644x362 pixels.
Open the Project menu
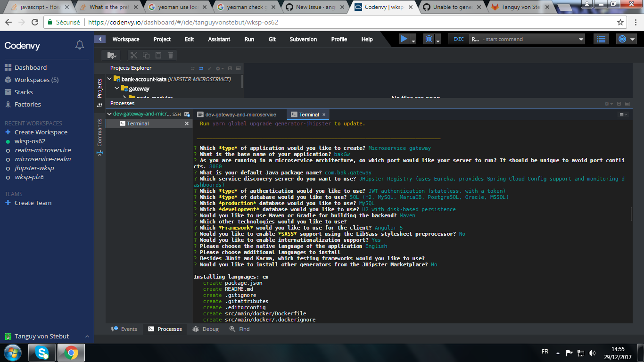[162, 39]
